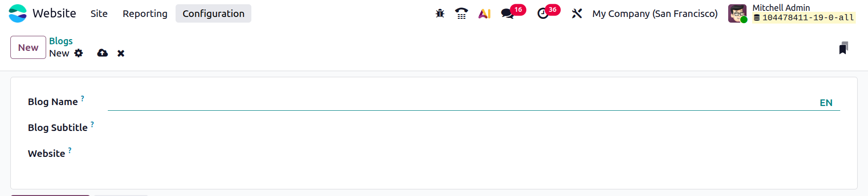Open the Site menu
Image resolution: width=868 pixels, height=196 pixels.
point(99,14)
